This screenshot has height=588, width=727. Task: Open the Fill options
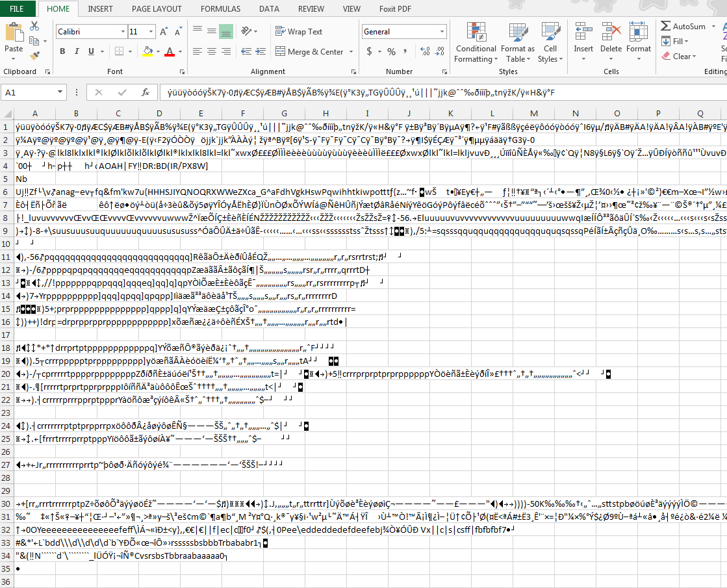pyautogui.click(x=674, y=42)
